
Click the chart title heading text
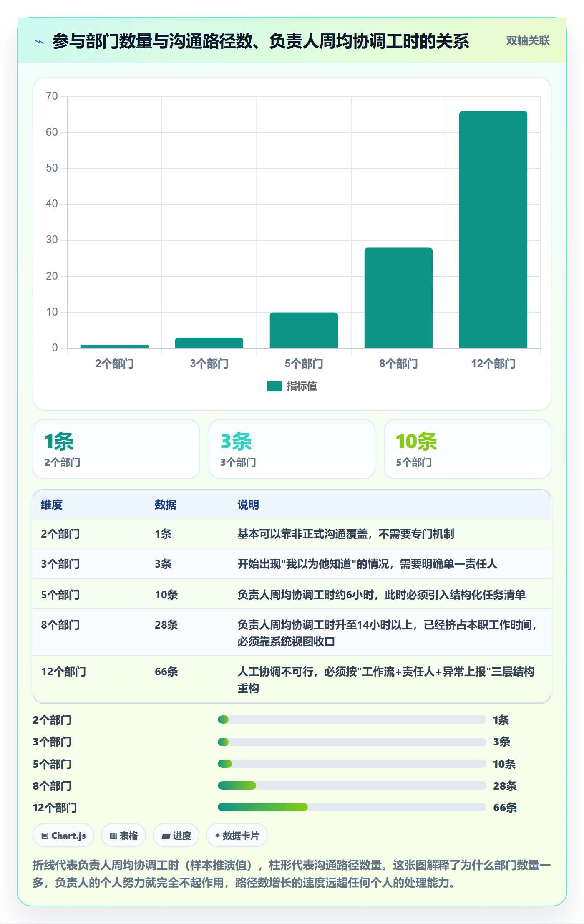(x=261, y=41)
